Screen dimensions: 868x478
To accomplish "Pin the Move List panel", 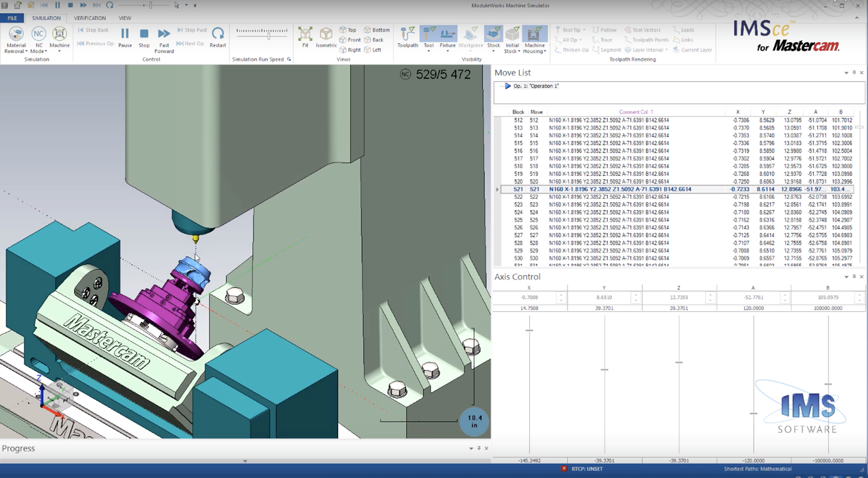I will click(x=854, y=73).
